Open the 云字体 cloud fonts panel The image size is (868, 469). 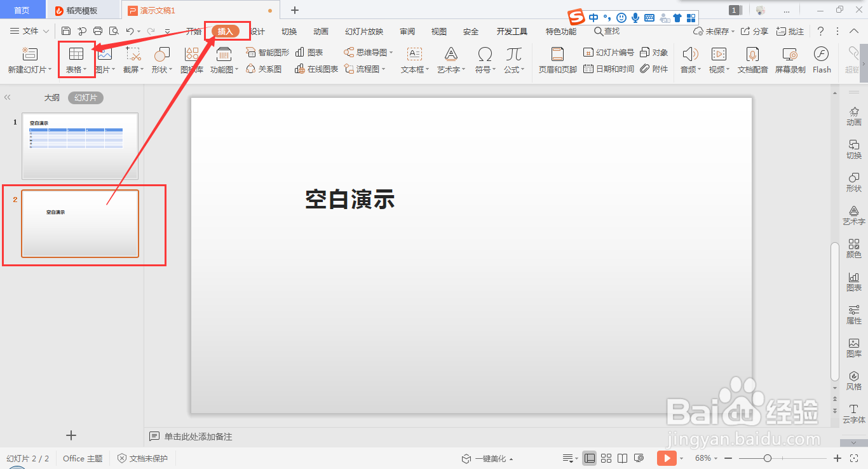coord(853,414)
